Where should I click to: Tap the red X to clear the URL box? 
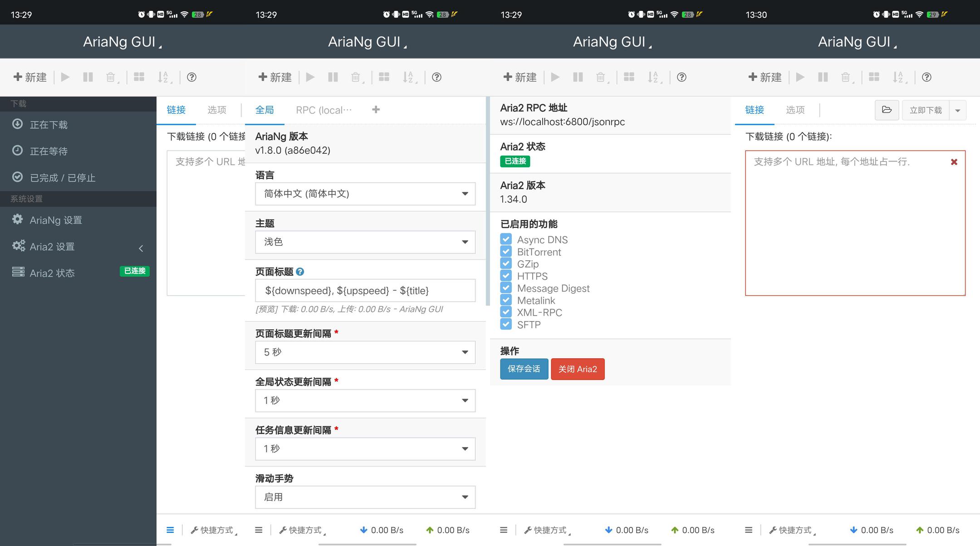(x=954, y=162)
